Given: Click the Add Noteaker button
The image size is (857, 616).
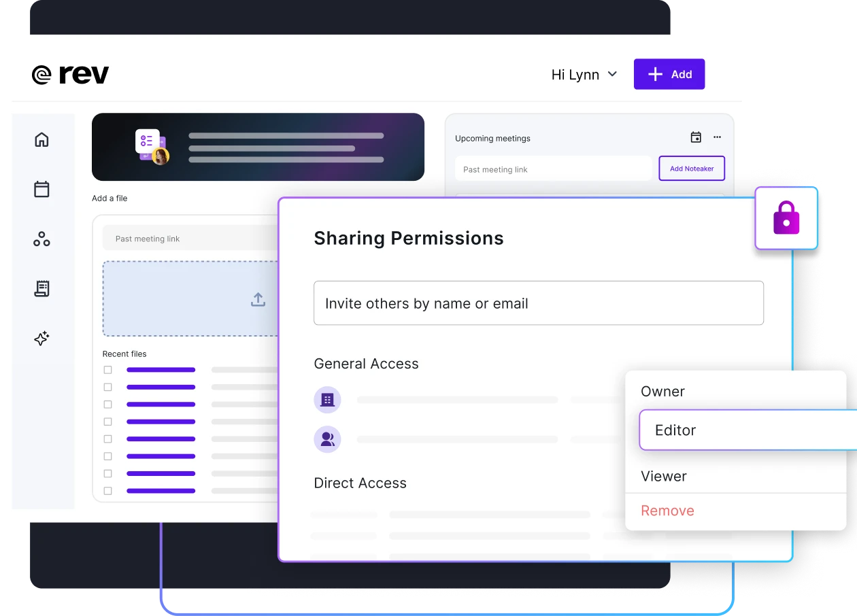Looking at the screenshot, I should pos(692,168).
